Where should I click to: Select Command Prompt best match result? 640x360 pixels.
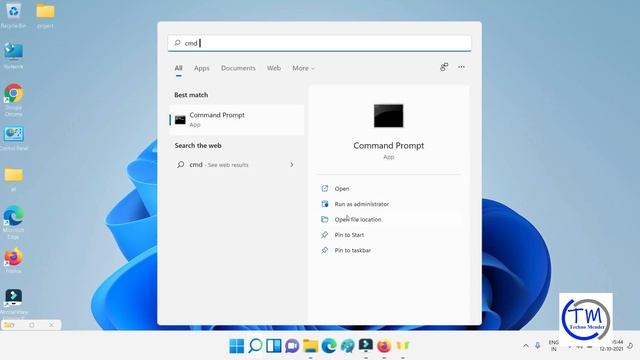click(237, 120)
